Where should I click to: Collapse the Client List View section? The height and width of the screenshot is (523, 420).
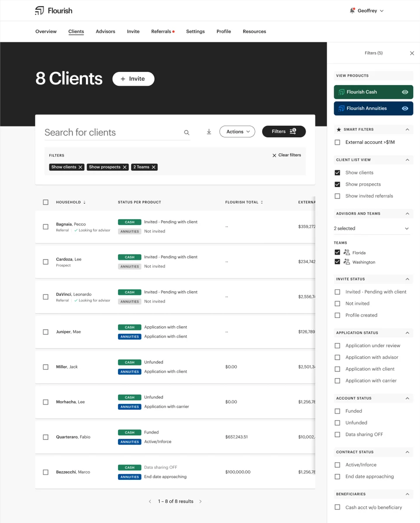(407, 160)
